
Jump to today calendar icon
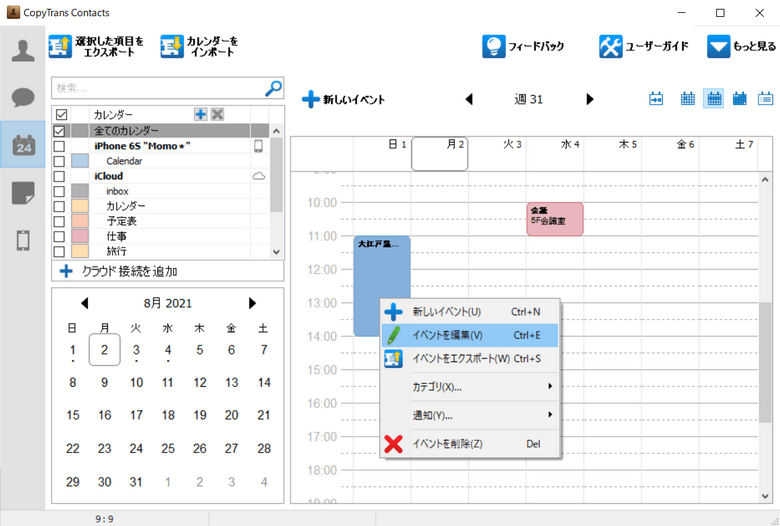pos(656,99)
